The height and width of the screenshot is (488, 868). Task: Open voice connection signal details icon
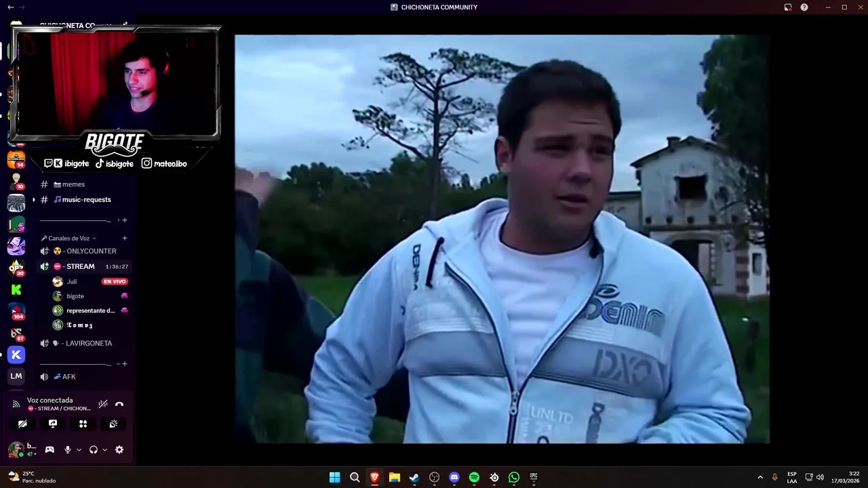[x=16, y=404]
